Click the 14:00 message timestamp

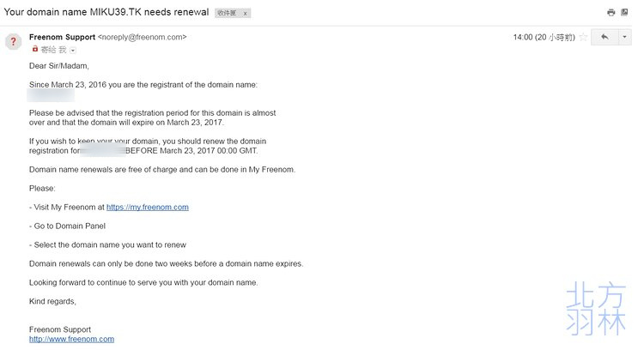click(x=544, y=38)
